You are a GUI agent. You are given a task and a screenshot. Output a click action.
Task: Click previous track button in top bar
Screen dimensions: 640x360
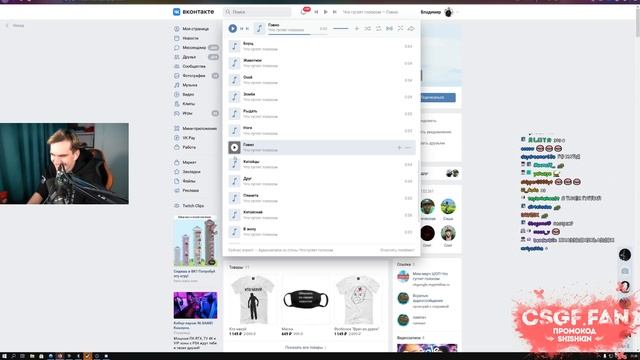tap(316, 12)
